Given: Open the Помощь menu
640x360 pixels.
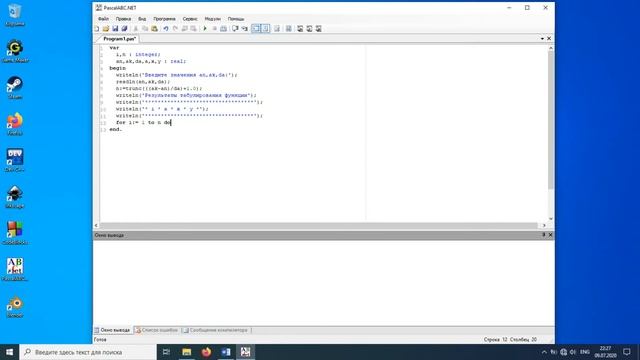Looking at the screenshot, I should tap(236, 19).
